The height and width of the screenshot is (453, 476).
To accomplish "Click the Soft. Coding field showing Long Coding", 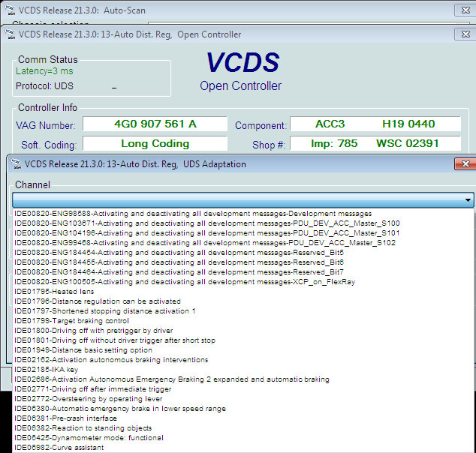I will tap(155, 143).
